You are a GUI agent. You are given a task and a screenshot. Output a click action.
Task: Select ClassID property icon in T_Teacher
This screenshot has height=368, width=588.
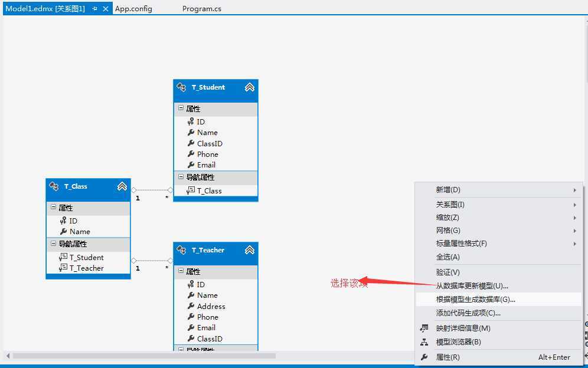(x=191, y=339)
